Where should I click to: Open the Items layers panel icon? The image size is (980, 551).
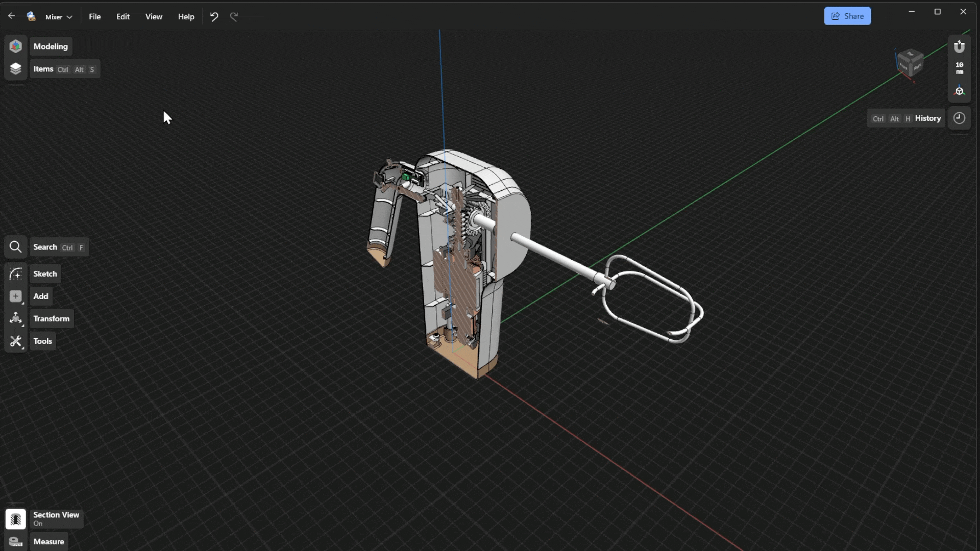15,69
